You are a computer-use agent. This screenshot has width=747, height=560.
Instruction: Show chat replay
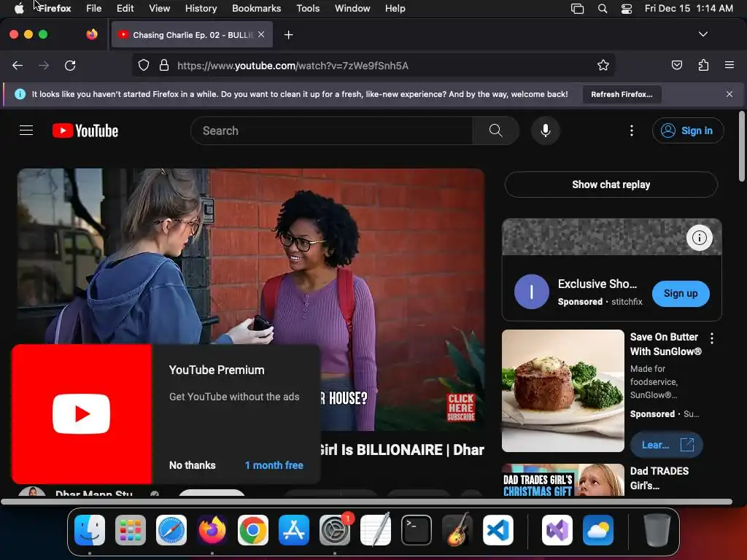[x=611, y=184]
